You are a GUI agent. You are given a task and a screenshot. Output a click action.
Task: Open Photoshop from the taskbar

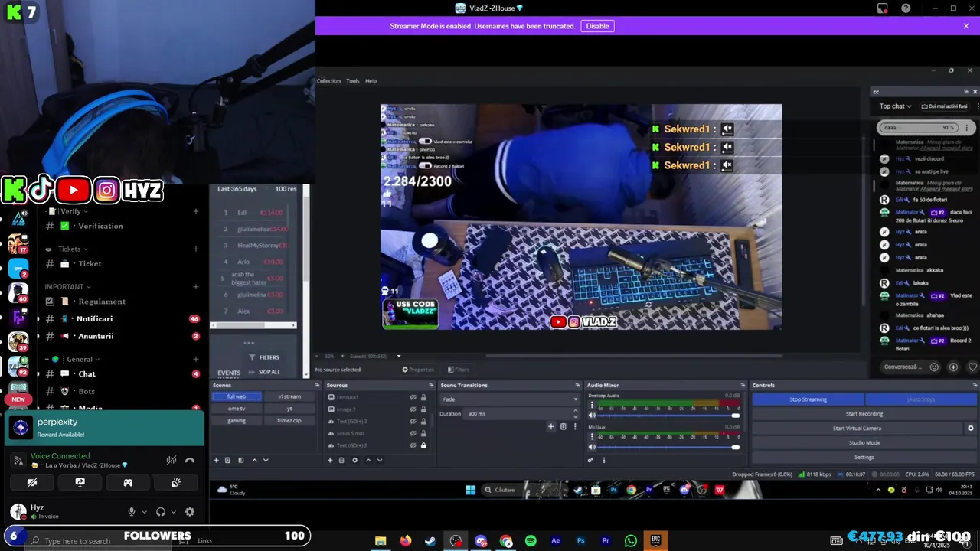(580, 541)
